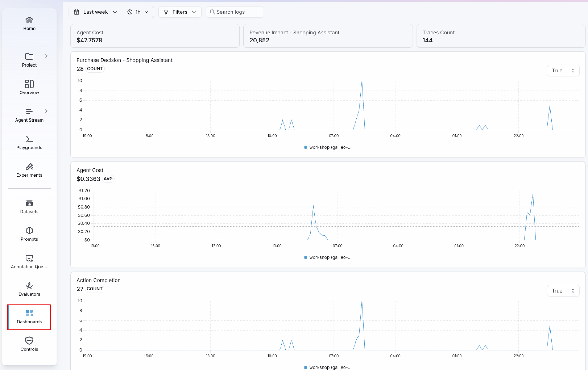
Task: Click the COUNT badge next to 28
Action: (95, 69)
